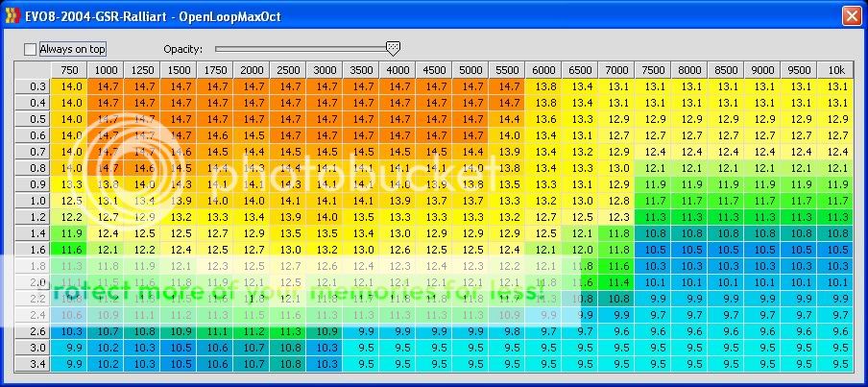Select cell at row 0.3, column 750
The height and width of the screenshot is (387, 868).
tap(70, 86)
